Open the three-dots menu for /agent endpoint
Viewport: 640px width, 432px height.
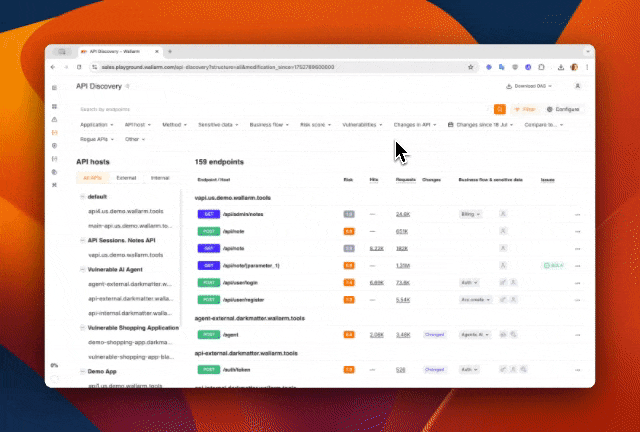[x=577, y=334]
